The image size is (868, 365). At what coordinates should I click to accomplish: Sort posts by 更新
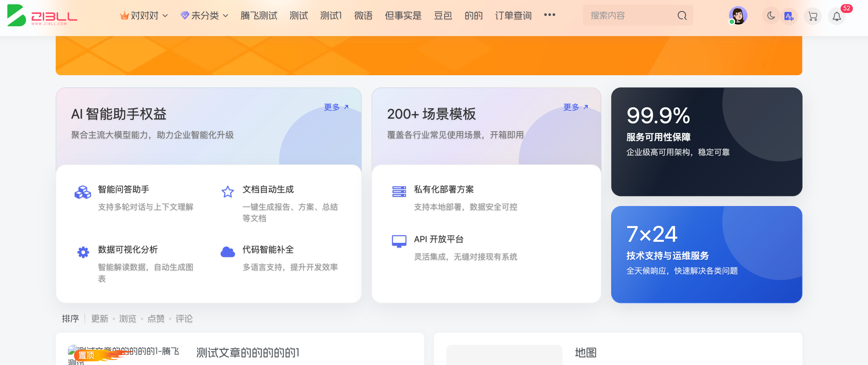point(100,318)
